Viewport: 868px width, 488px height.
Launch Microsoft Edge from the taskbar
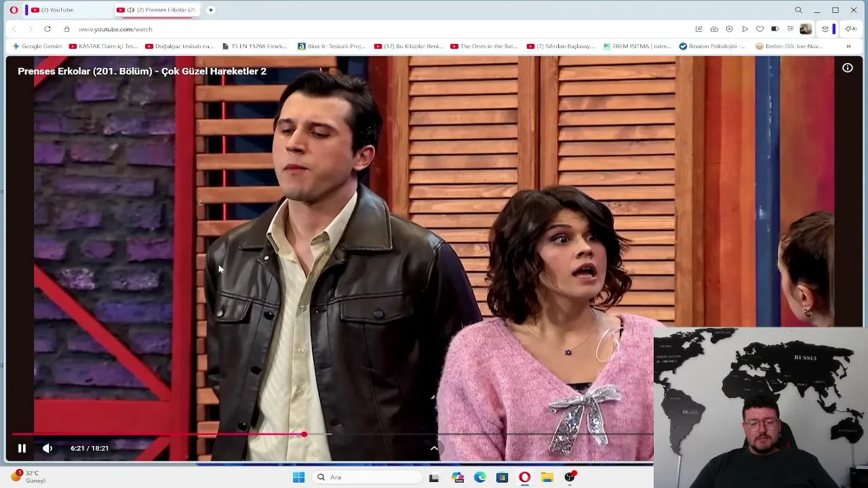tap(480, 477)
